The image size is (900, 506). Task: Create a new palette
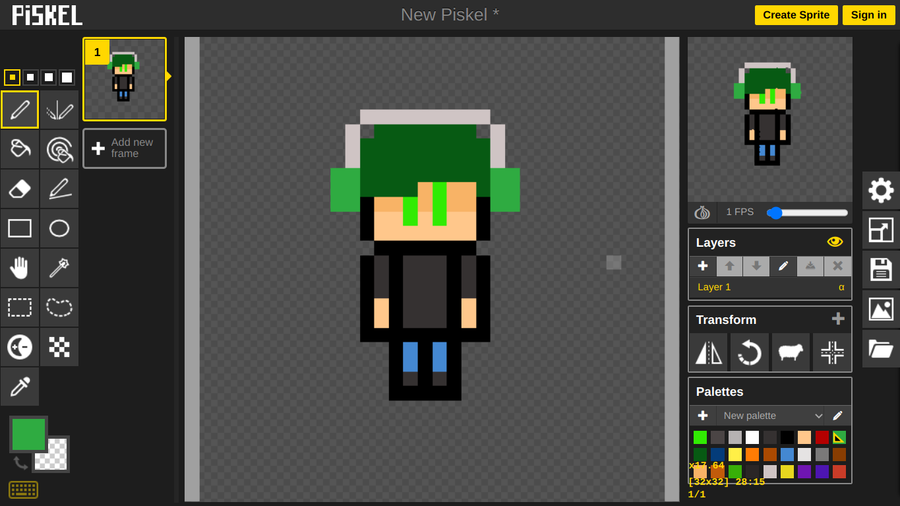[x=703, y=415]
